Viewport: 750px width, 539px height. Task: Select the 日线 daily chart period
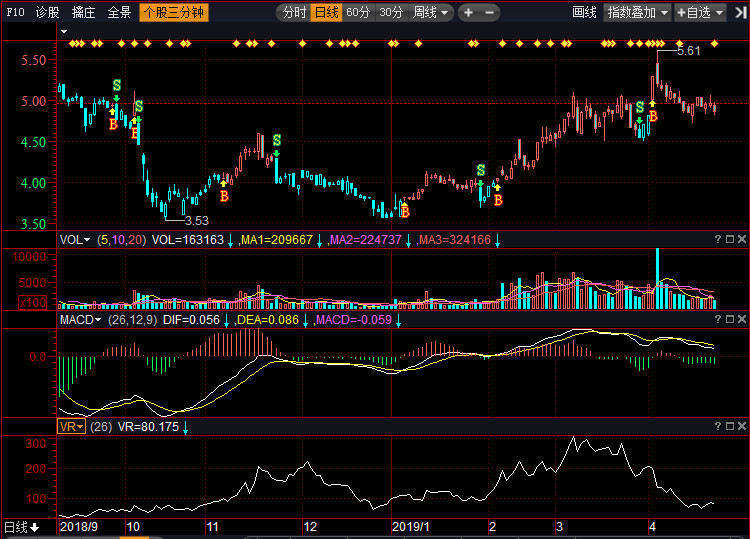coord(327,12)
